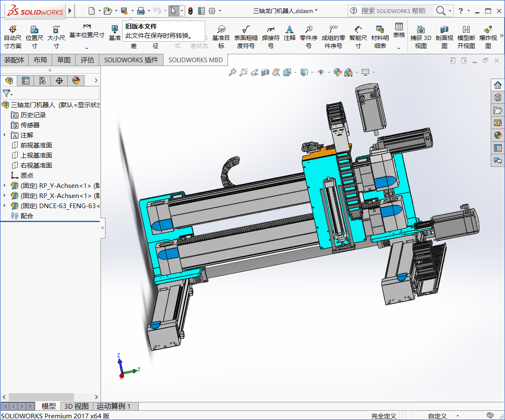Click the Rebuild traffic light icon
This screenshot has height=420, width=505.
pos(190,11)
